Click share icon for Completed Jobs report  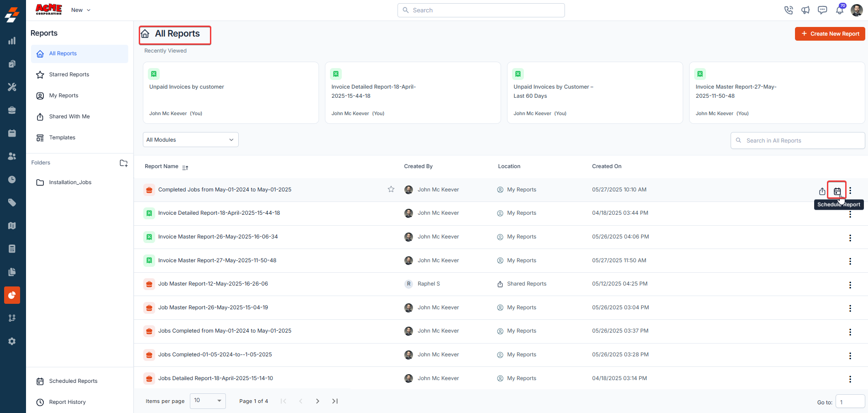822,191
